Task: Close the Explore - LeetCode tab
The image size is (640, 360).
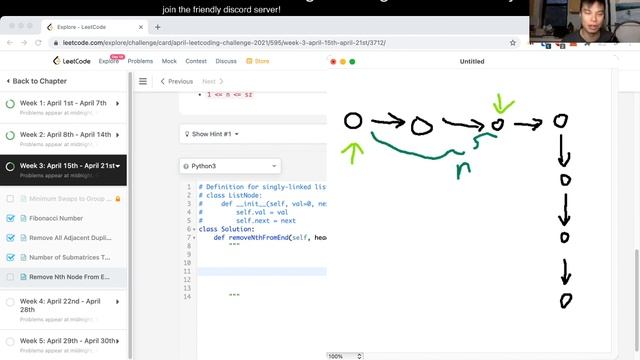Action: 141,27
